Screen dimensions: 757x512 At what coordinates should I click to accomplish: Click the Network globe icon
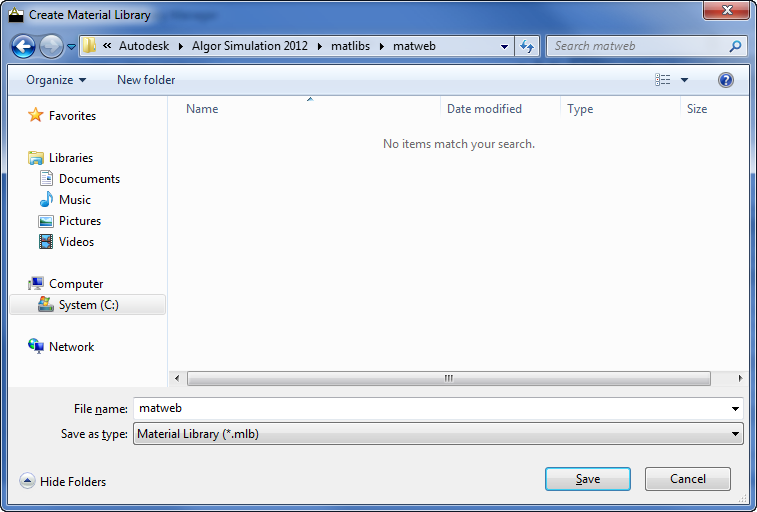(x=36, y=346)
